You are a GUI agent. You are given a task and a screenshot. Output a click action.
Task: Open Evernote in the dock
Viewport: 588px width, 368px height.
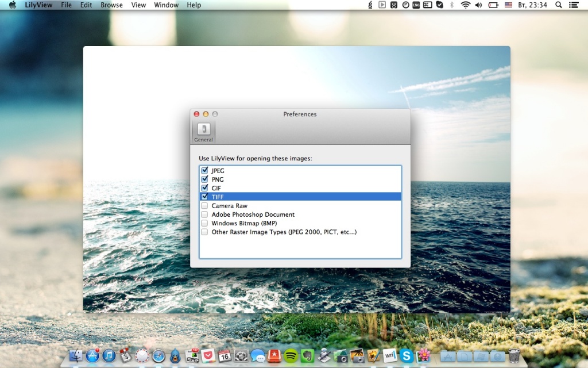coord(307,356)
